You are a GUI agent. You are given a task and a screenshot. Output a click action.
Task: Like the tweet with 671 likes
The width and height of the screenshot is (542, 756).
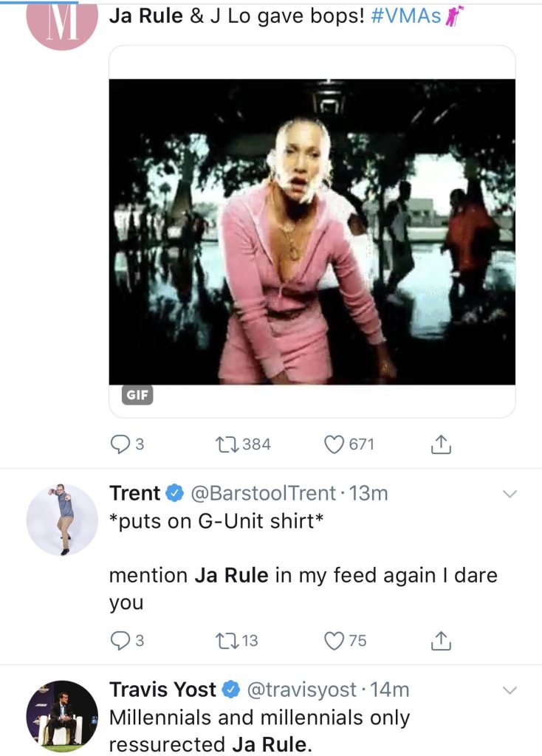click(349, 444)
